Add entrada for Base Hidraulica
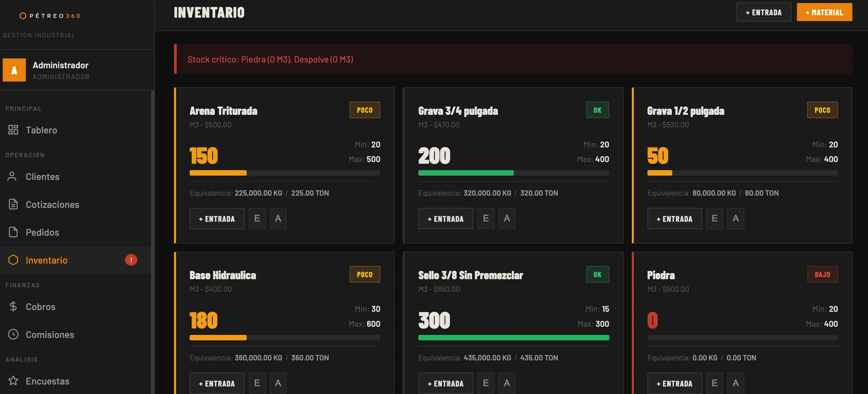Image resolution: width=868 pixels, height=394 pixels. pos(217,383)
